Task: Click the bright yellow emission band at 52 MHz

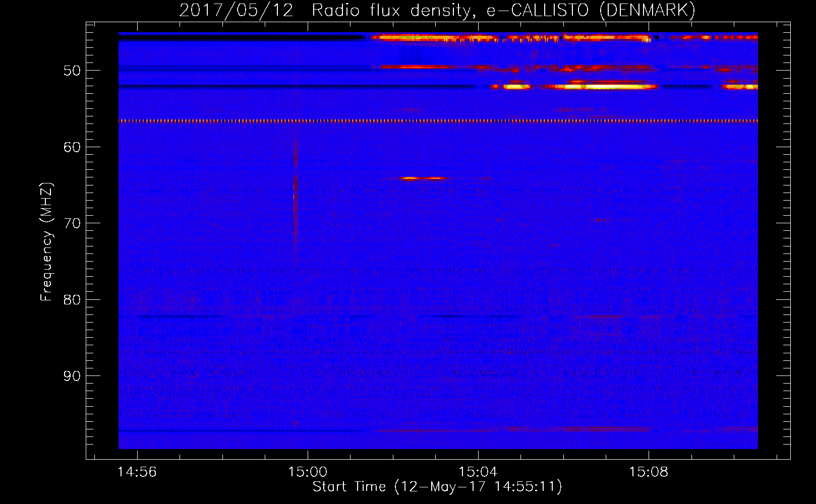Action: tap(600, 87)
